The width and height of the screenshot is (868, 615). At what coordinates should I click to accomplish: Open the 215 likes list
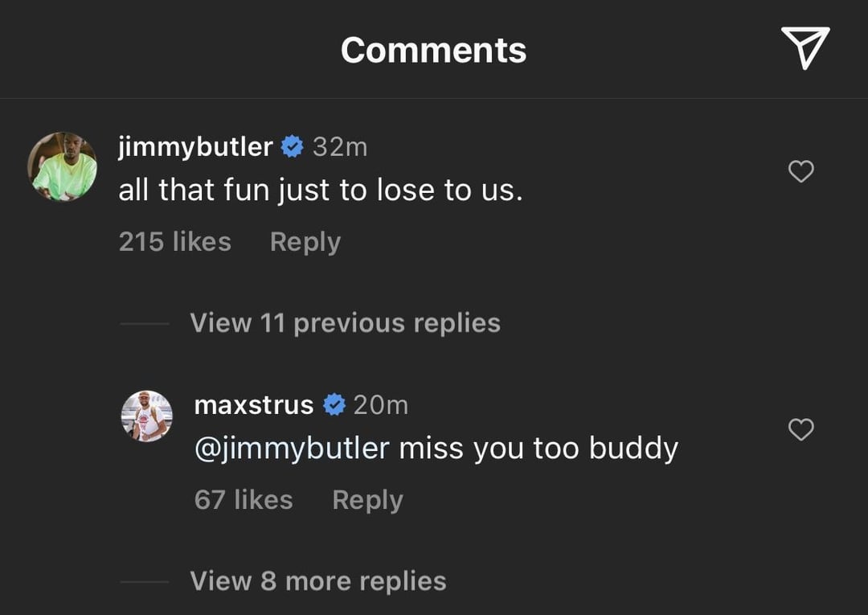tap(174, 242)
